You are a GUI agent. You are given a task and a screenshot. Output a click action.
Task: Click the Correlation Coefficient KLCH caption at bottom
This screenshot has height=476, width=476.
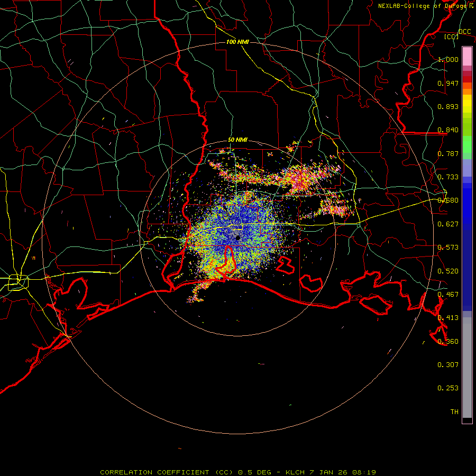[x=238, y=472]
